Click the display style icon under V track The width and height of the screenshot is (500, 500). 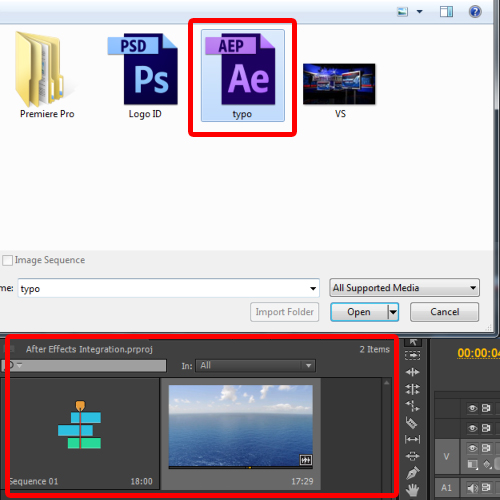click(x=473, y=464)
